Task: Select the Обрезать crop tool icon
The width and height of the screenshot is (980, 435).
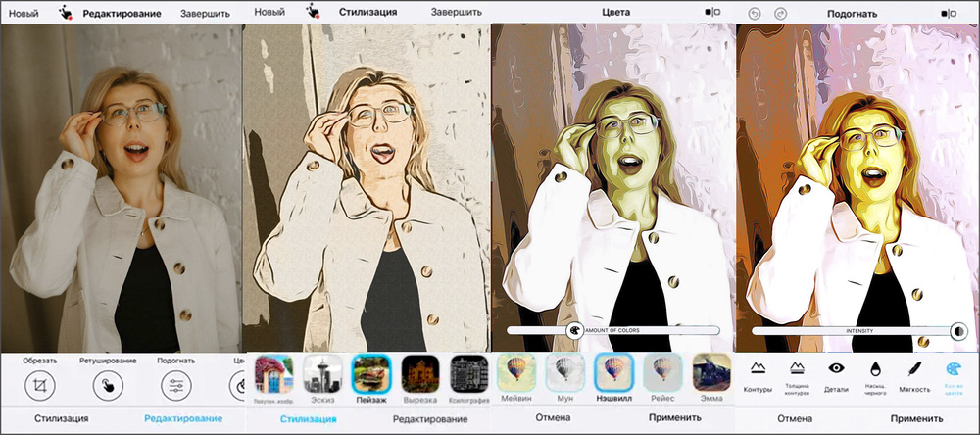Action: pyautogui.click(x=39, y=385)
